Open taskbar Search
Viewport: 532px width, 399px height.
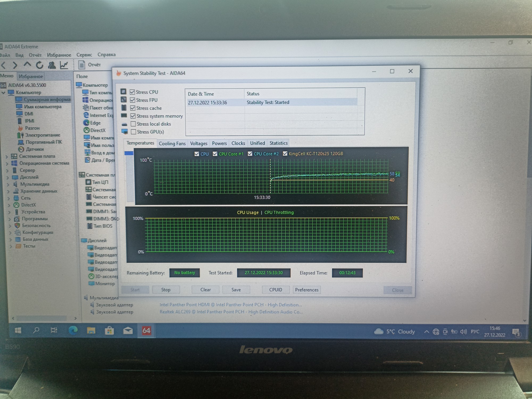pyautogui.click(x=36, y=330)
